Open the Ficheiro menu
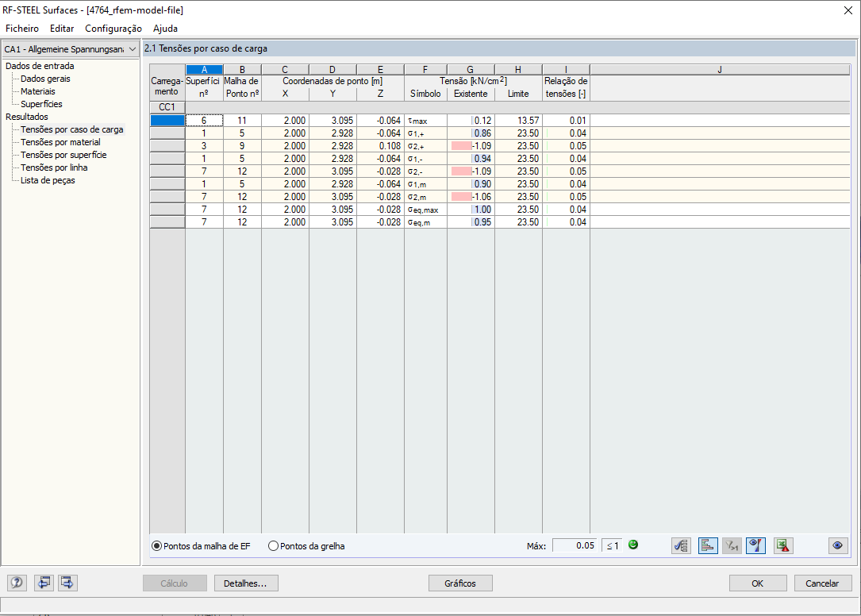Viewport: 861px width, 616px height. (22, 29)
